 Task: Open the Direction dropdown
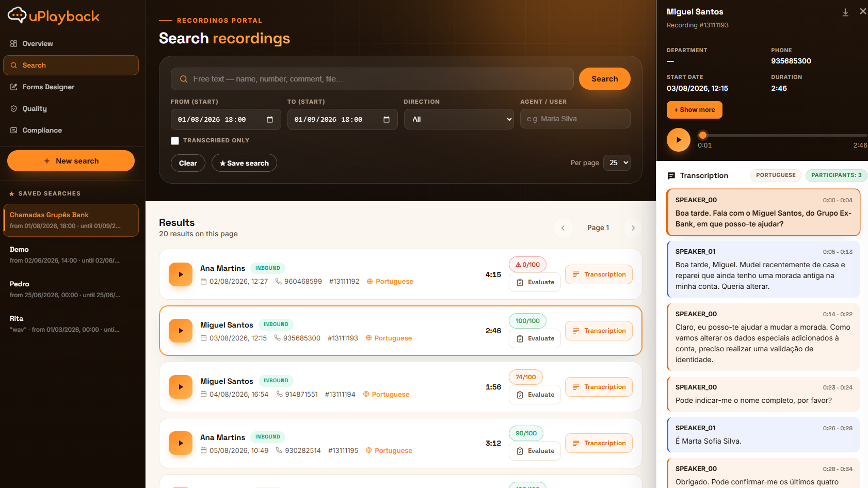pyautogui.click(x=459, y=119)
